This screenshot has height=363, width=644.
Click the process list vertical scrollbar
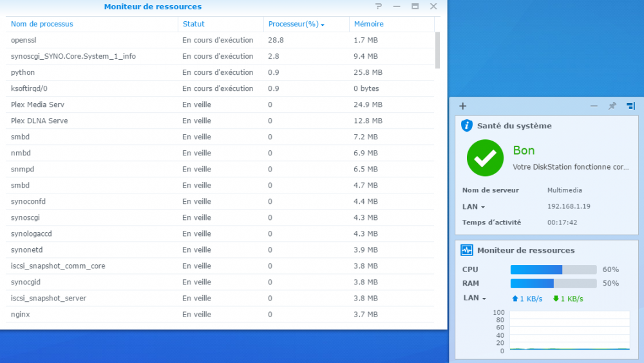point(437,50)
